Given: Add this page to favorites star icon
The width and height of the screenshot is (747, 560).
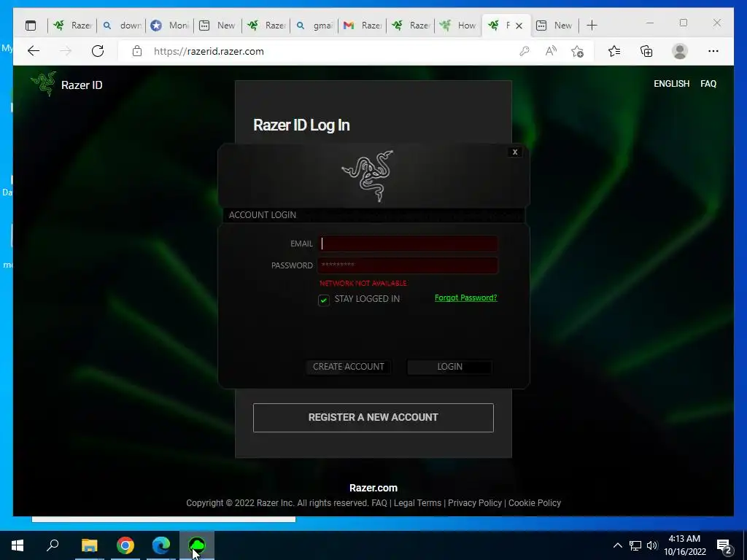Looking at the screenshot, I should click(578, 51).
